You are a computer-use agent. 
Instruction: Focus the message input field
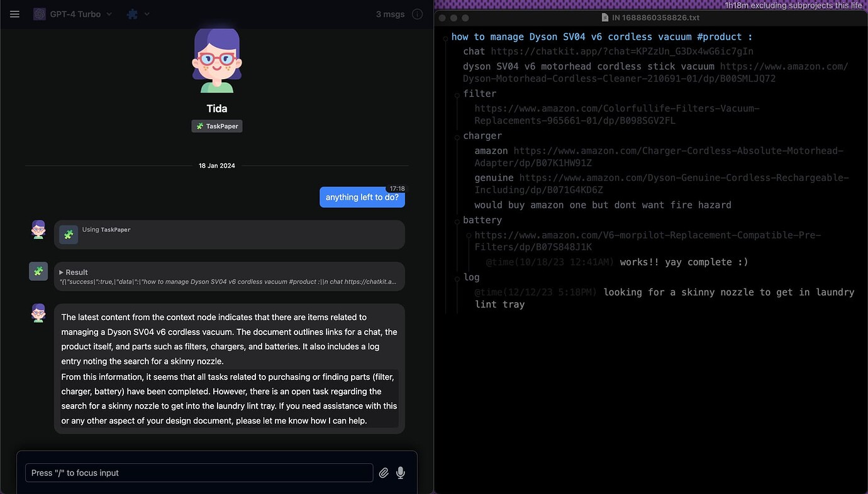[198, 473]
